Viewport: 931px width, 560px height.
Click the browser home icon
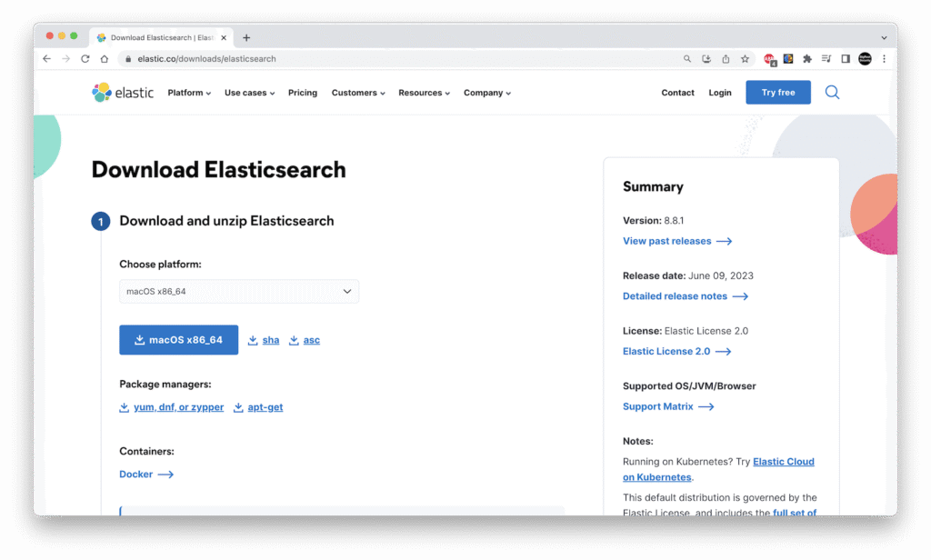(105, 59)
